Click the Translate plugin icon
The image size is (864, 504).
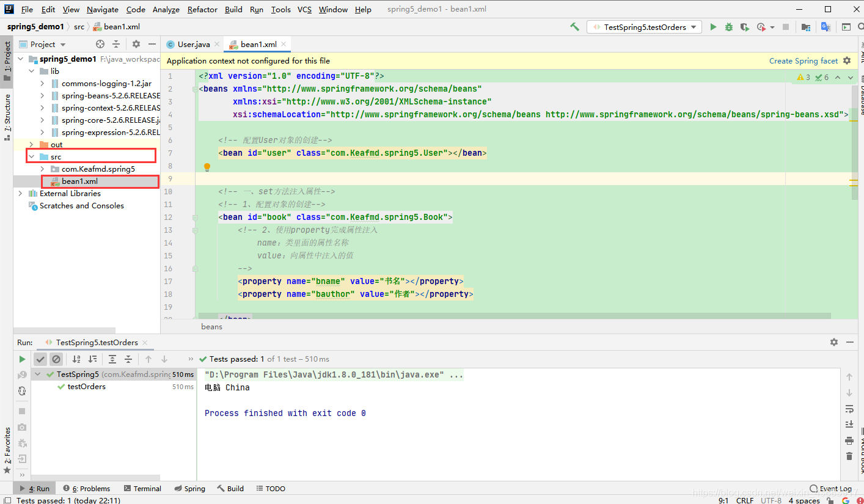point(826,27)
